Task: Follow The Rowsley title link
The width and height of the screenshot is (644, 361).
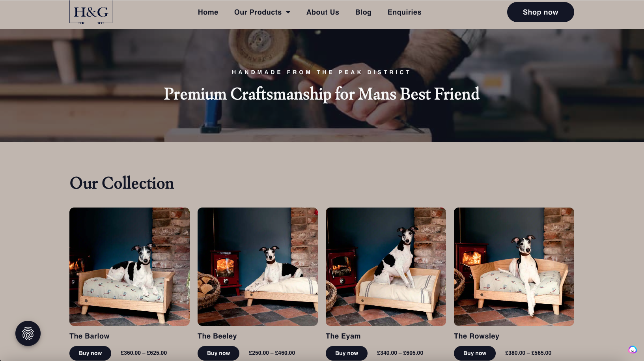Action: 476,336
